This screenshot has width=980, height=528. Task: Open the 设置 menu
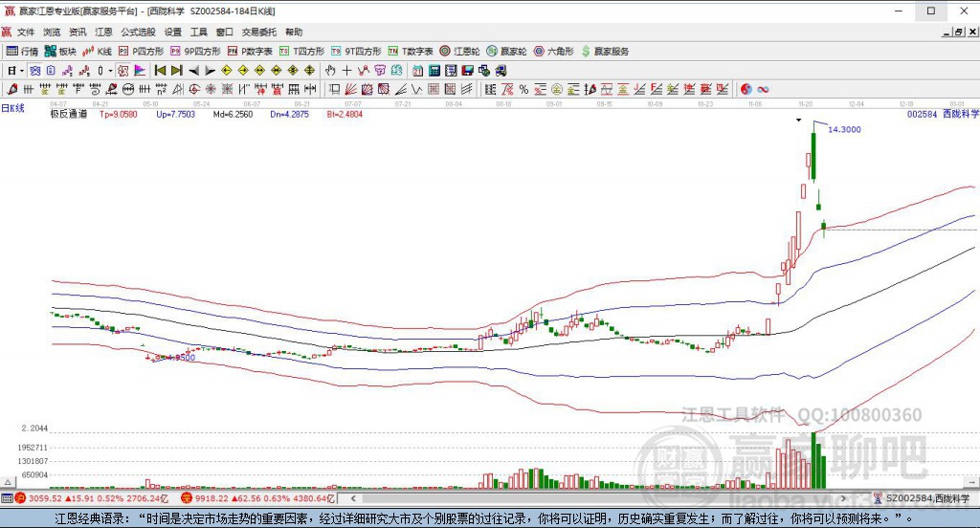coord(172,32)
